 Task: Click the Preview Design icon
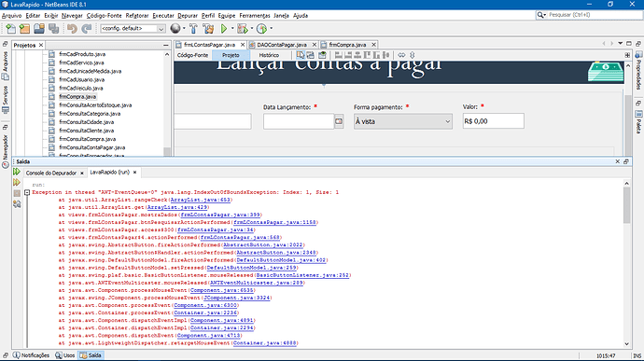(x=322, y=55)
